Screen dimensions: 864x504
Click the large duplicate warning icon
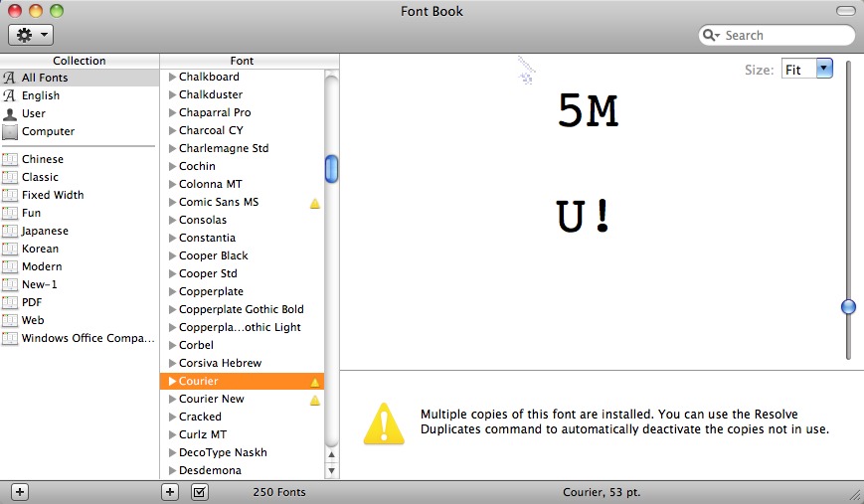(x=384, y=423)
